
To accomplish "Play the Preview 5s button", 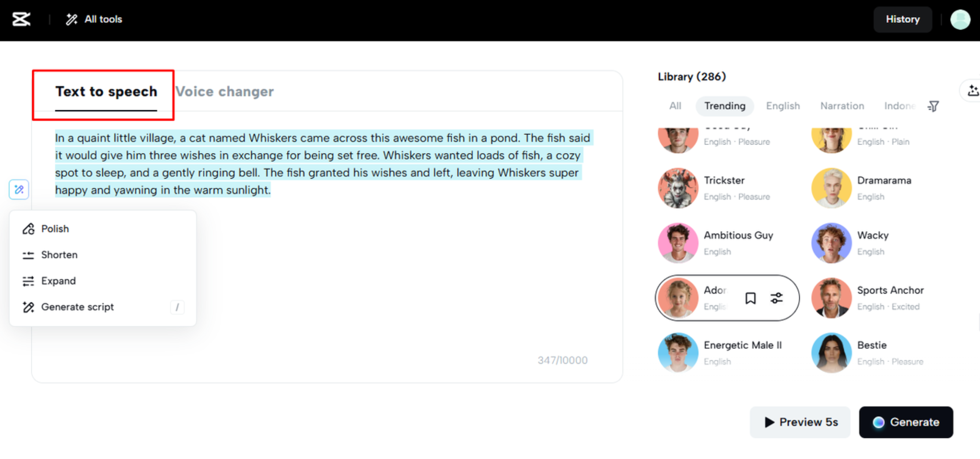I will [800, 422].
